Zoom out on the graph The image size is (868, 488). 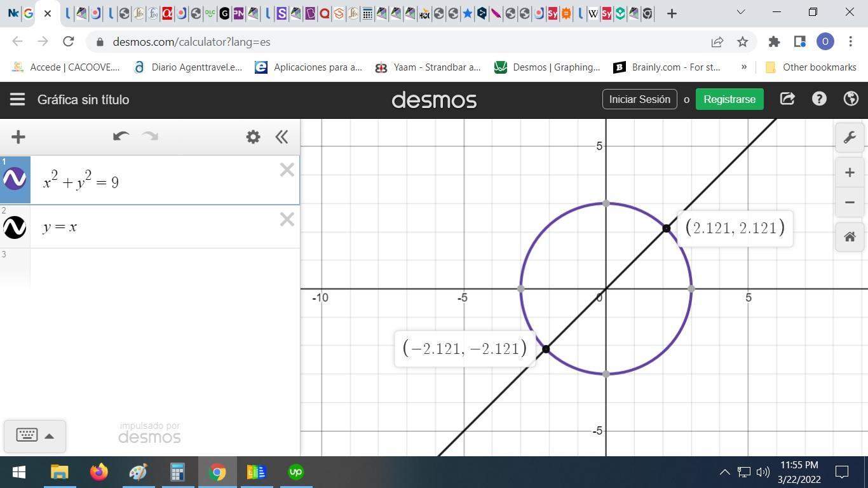pyautogui.click(x=850, y=203)
